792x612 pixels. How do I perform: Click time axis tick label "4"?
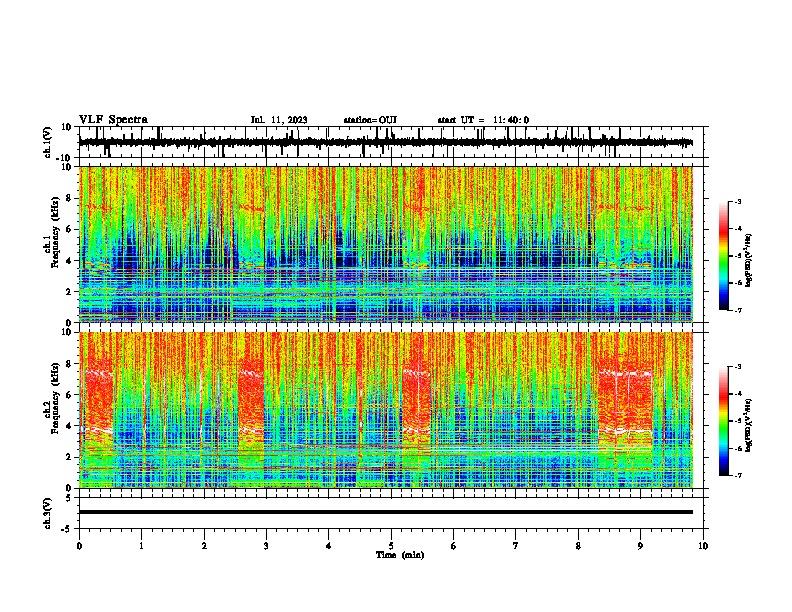pos(329,546)
